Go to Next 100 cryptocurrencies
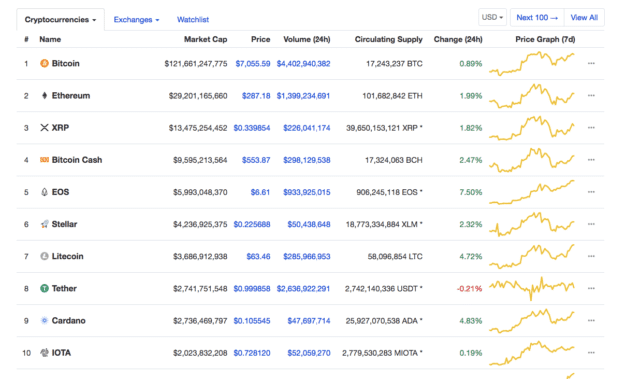Screen dimensions: 640x379 (x=537, y=18)
